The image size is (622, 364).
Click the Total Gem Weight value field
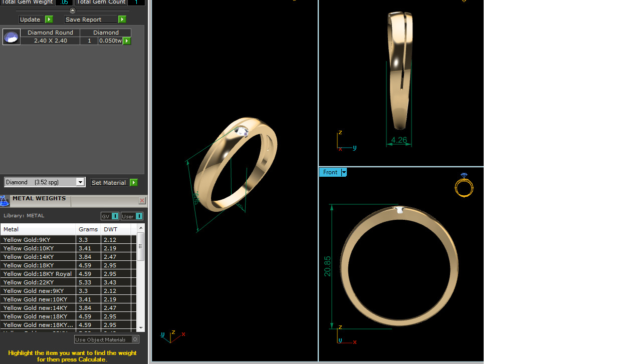coord(64,3)
